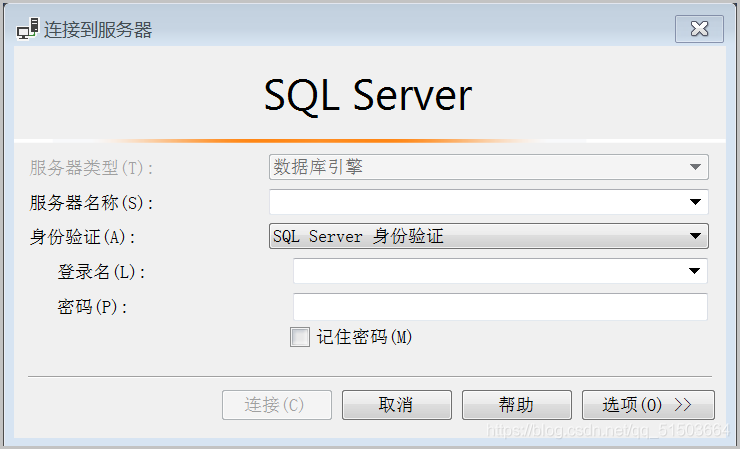The width and height of the screenshot is (740, 449).
Task: Click the 连接(C) button
Action: pos(277,405)
